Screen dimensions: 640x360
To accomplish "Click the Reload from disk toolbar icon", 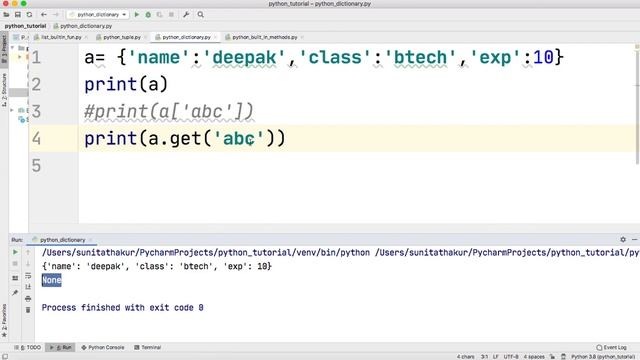I will (29, 15).
